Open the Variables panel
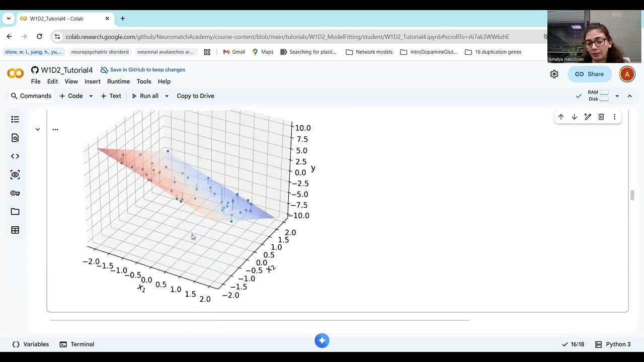 [30, 344]
